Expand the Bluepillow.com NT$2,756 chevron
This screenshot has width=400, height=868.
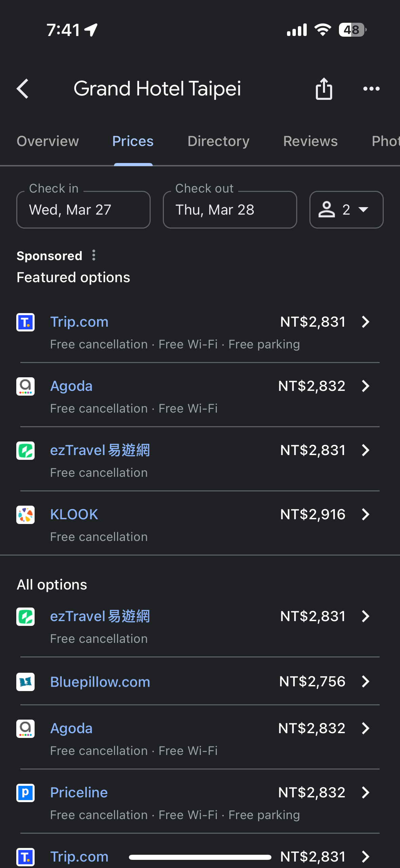[365, 682]
